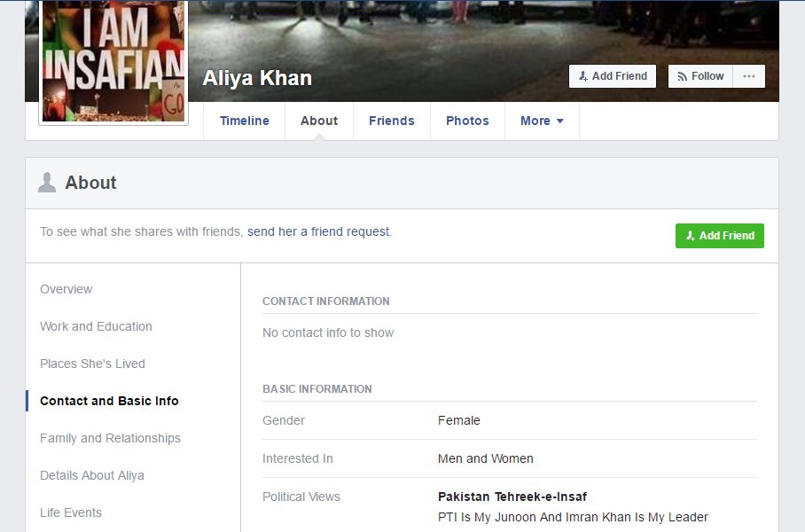
Task: Expand the More dropdown
Action: pyautogui.click(x=542, y=121)
